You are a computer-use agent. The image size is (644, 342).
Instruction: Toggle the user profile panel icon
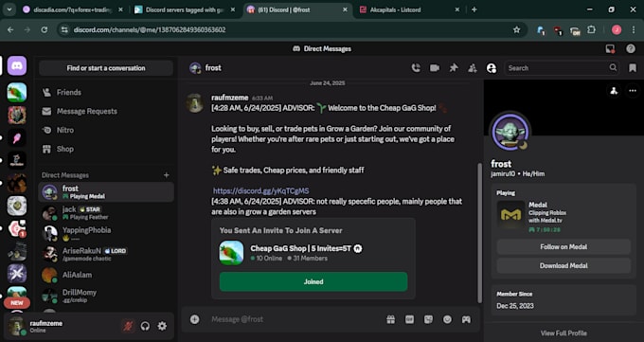[x=492, y=68]
